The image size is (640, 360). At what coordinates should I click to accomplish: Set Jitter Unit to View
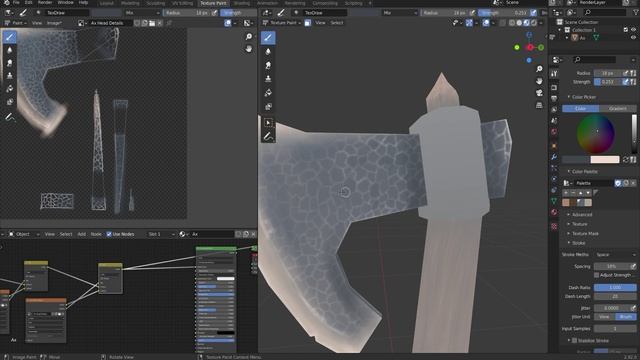604,317
